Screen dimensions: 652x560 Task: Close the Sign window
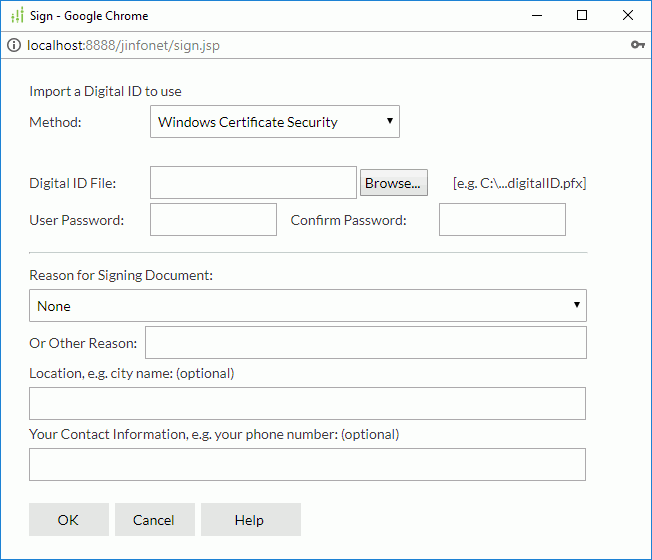(627, 15)
